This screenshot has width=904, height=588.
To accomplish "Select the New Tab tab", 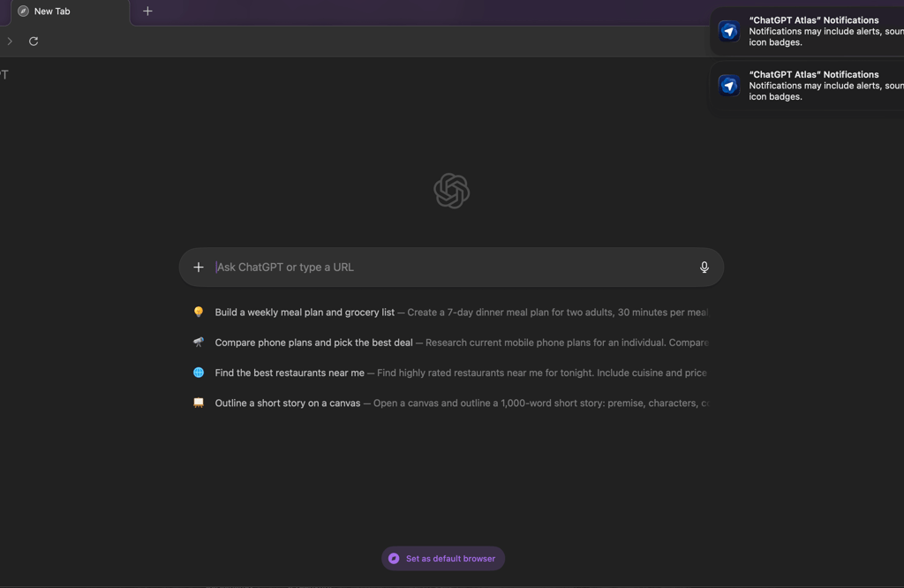I will point(66,11).
